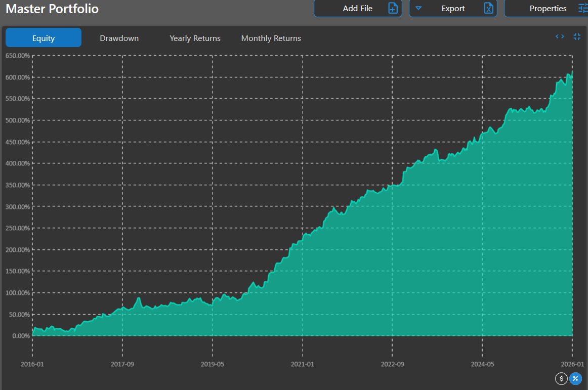Click the 2019-05 date label
Image resolution: width=588 pixels, height=390 pixels.
[212, 364]
